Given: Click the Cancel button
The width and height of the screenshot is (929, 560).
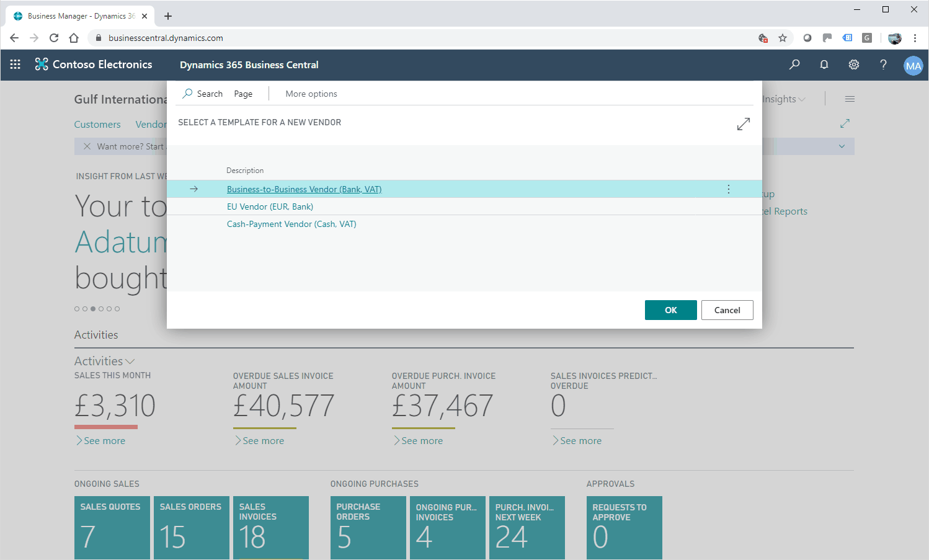Looking at the screenshot, I should pyautogui.click(x=727, y=310).
